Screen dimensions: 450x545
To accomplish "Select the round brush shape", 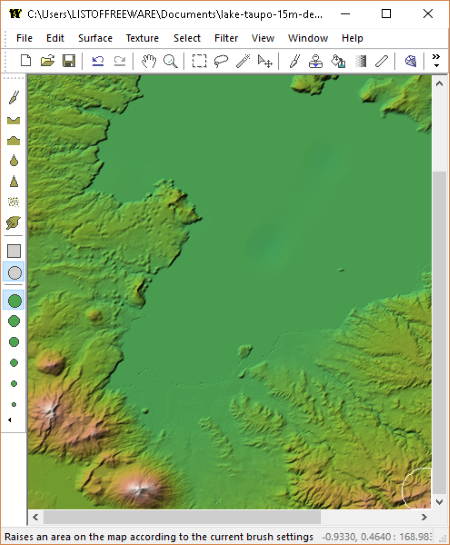I will tap(14, 273).
